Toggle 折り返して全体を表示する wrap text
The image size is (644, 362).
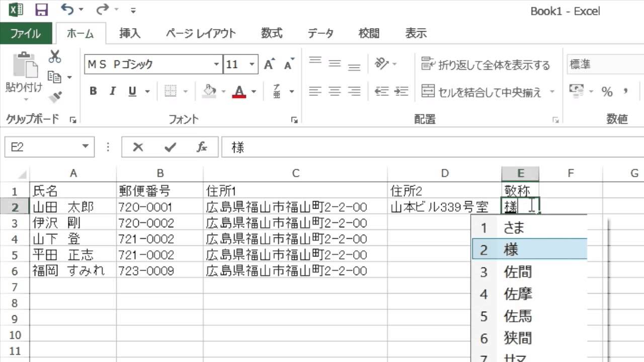tap(486, 64)
